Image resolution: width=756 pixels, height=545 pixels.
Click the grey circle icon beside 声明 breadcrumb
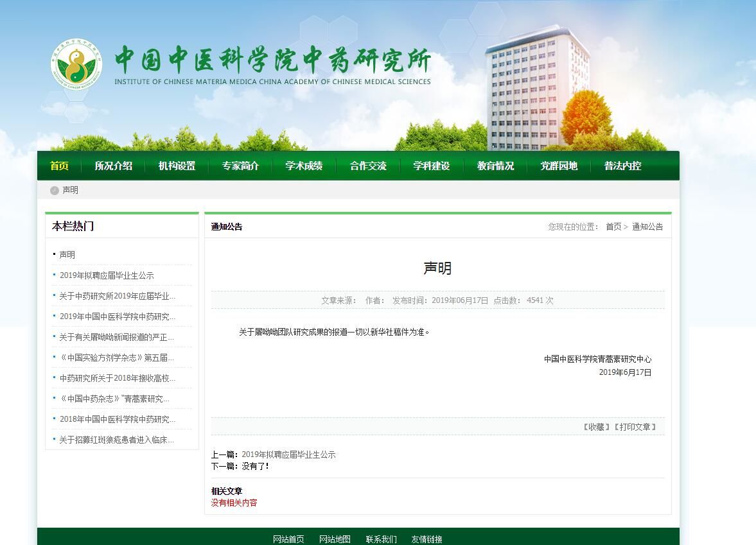point(55,190)
